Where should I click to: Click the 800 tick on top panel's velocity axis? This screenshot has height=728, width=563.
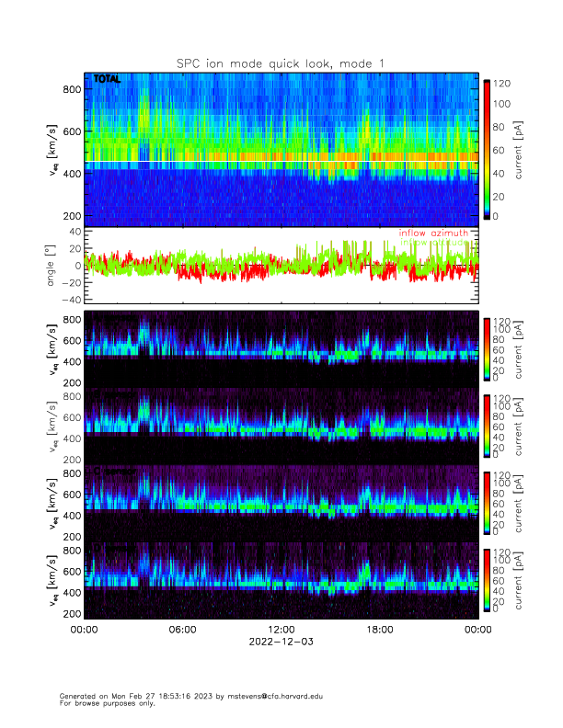click(x=72, y=89)
